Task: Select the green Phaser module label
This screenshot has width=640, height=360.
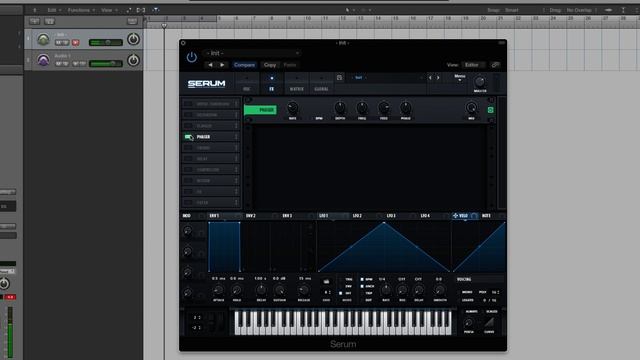Action: (x=260, y=110)
